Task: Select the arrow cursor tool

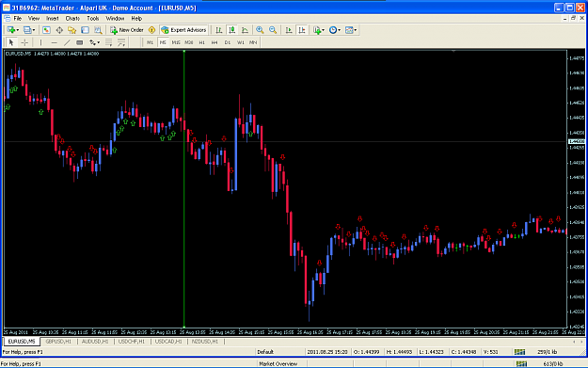Action: tap(11, 42)
